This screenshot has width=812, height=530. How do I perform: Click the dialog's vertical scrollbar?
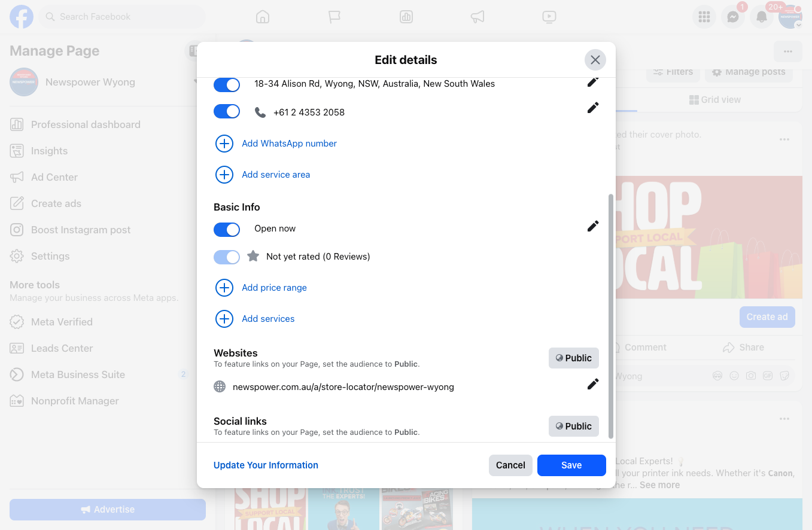[610, 316]
